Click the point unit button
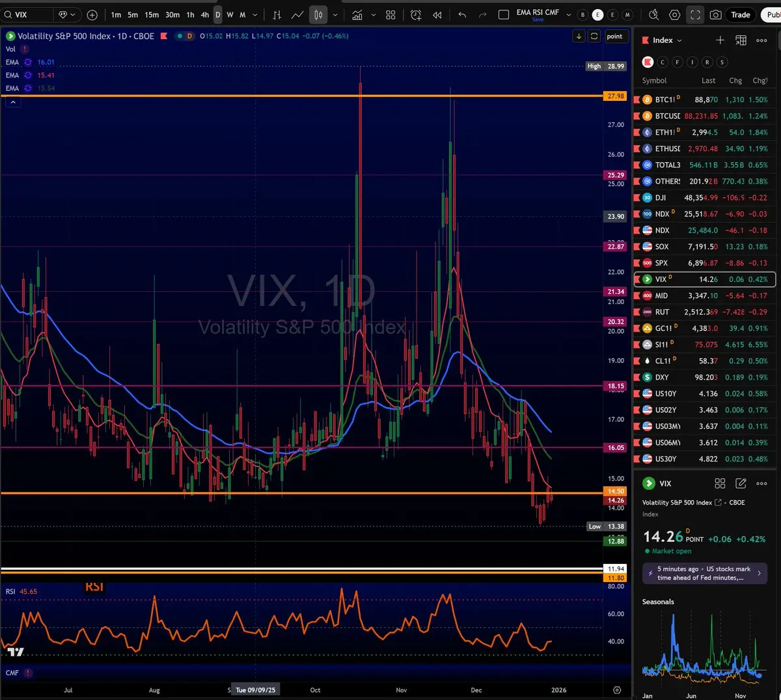 [x=615, y=36]
